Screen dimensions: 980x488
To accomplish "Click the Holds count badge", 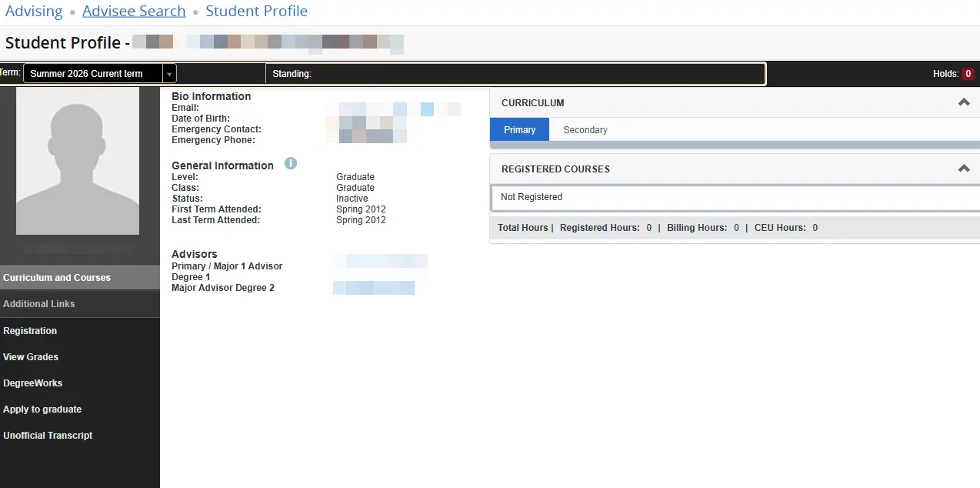I will tap(968, 74).
